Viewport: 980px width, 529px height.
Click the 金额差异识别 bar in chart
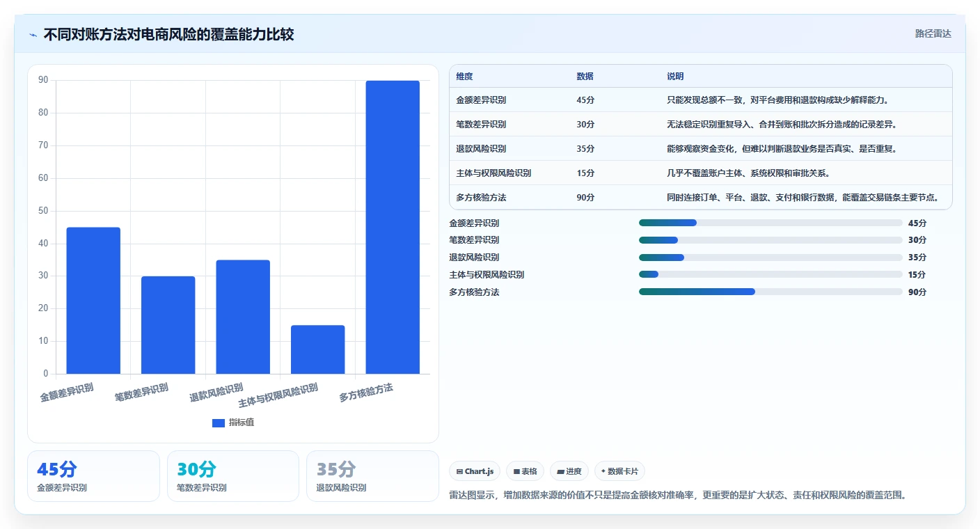[x=93, y=301]
